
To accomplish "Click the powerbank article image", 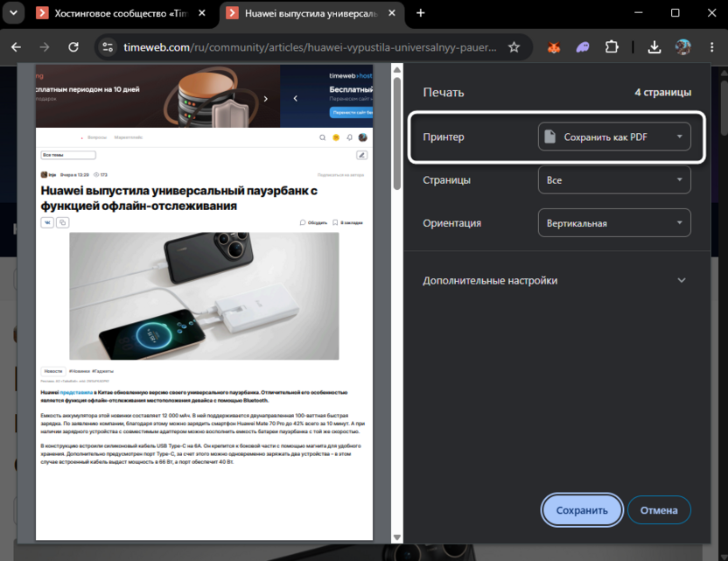I will 204,296.
